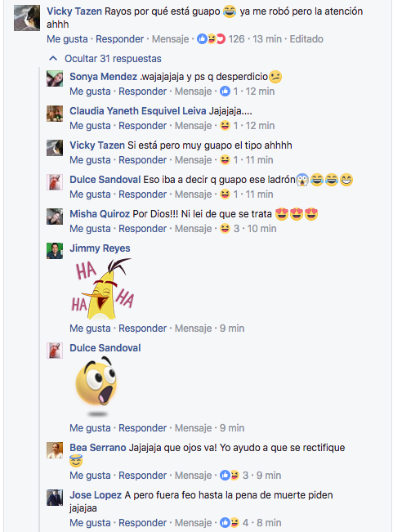Click the laughing reaction on Claudia Yaneth's reply
Image resolution: width=393 pixels, height=532 pixels.
225,126
